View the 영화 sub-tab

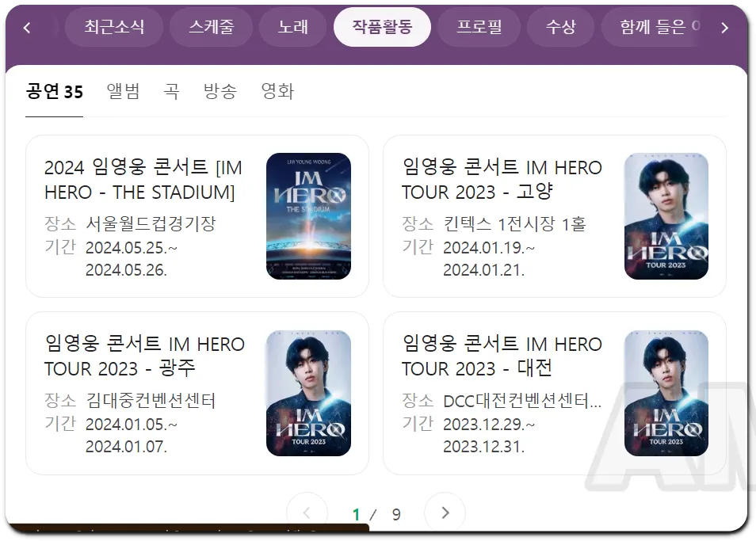pos(277,91)
